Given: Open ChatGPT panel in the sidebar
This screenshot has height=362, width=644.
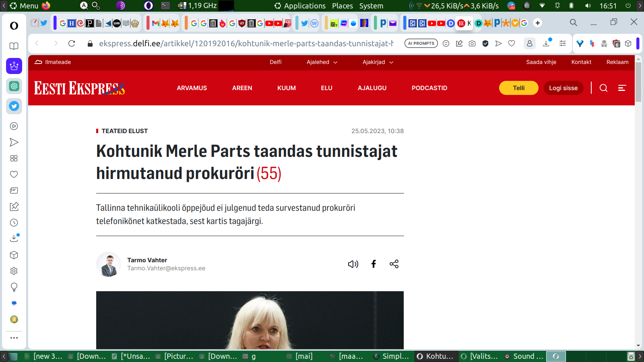Looking at the screenshot, I should (x=14, y=86).
